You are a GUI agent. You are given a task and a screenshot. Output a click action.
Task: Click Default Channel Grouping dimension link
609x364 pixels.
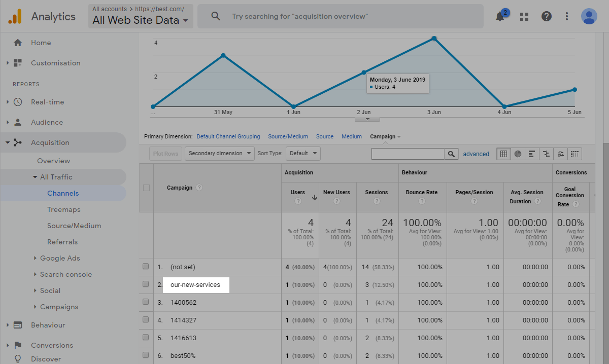[x=228, y=136]
